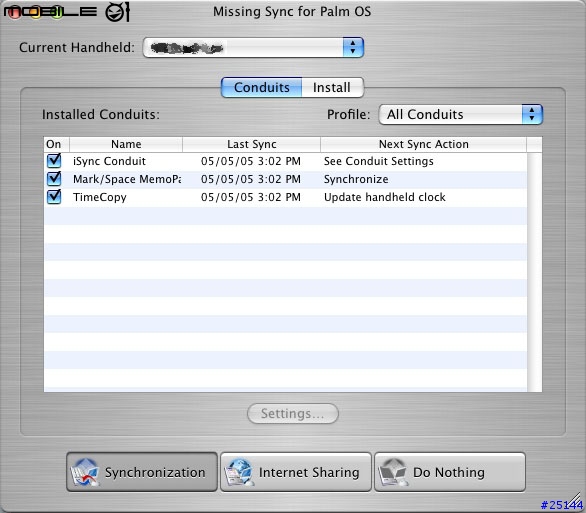Choose the Internet Sharing button label

[309, 472]
